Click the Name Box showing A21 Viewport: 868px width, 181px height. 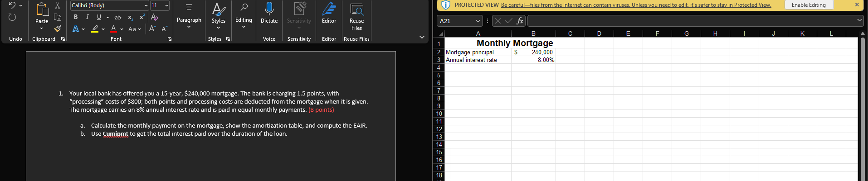tap(456, 21)
